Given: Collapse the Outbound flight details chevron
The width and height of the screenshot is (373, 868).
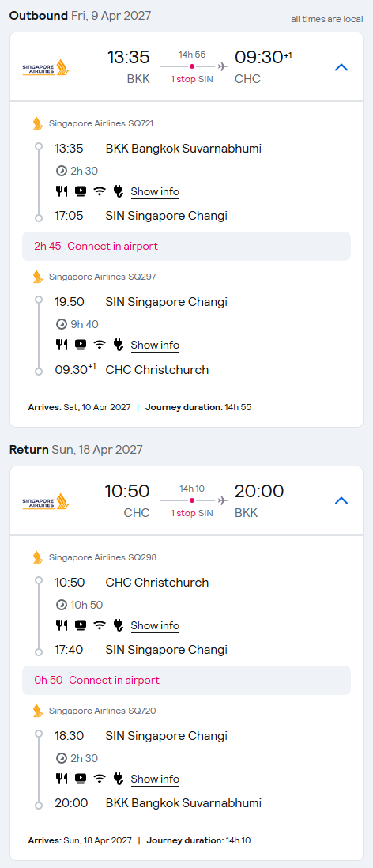Looking at the screenshot, I should click(x=341, y=67).
